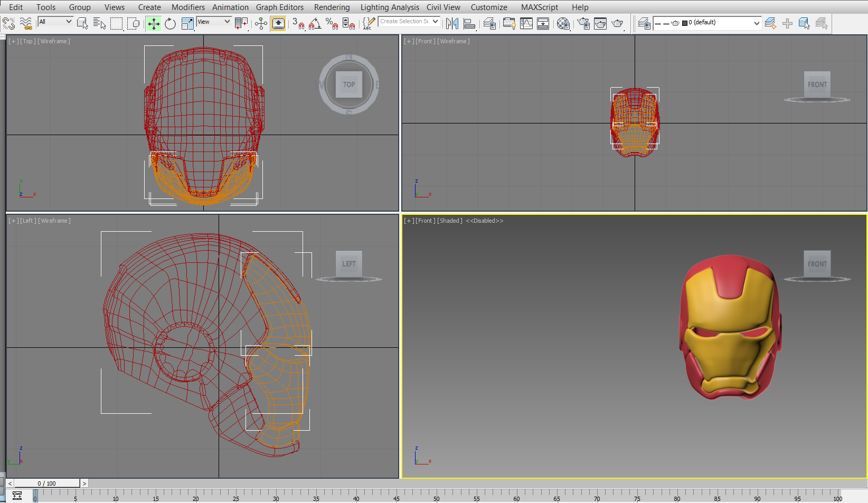Open Render Setup teapot dialog
Screen dimensions: 868x503
[583, 23]
